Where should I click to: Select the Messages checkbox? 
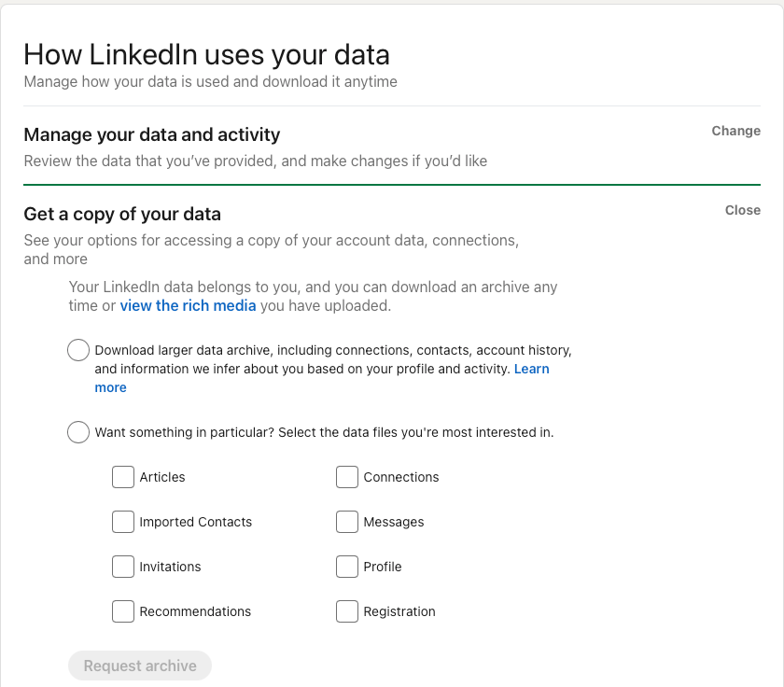(x=347, y=522)
